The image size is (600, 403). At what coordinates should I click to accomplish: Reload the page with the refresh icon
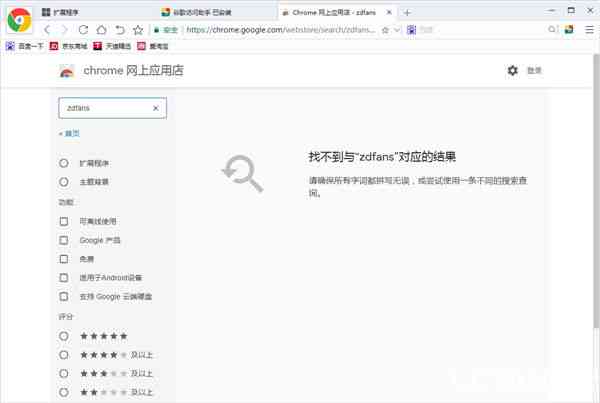(x=83, y=29)
